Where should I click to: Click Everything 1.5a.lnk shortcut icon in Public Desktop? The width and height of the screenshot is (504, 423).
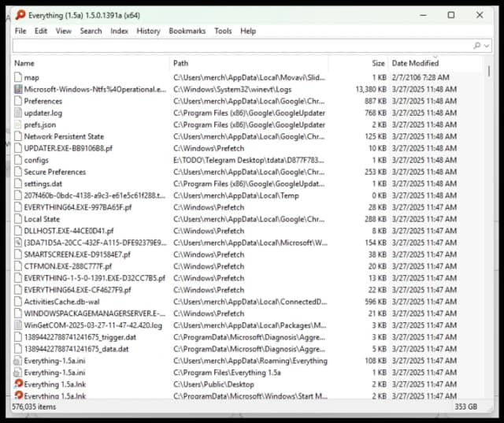coord(18,384)
